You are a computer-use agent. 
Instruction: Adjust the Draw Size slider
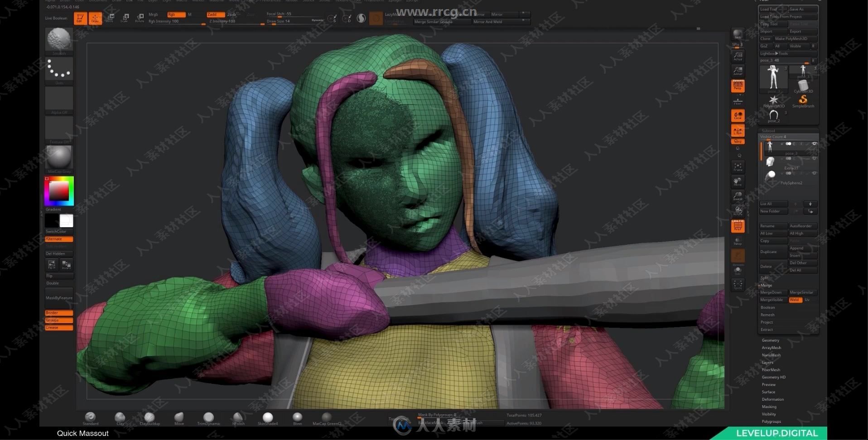tap(288, 21)
